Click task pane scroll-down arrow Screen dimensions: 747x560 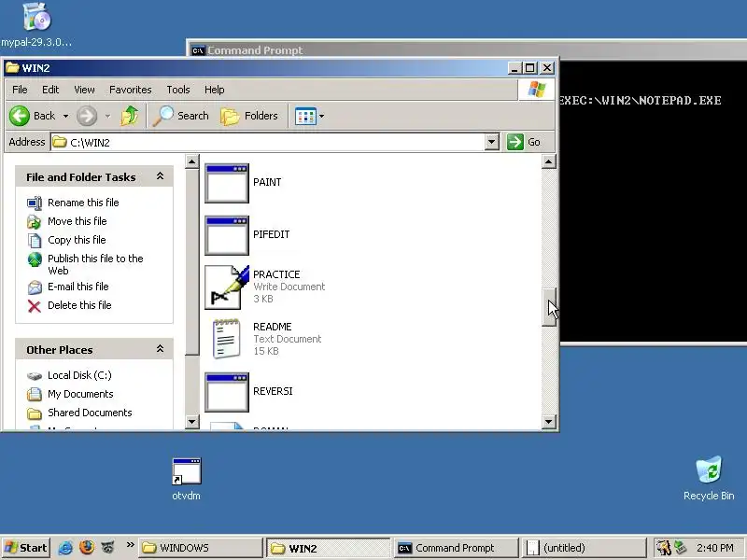[192, 422]
